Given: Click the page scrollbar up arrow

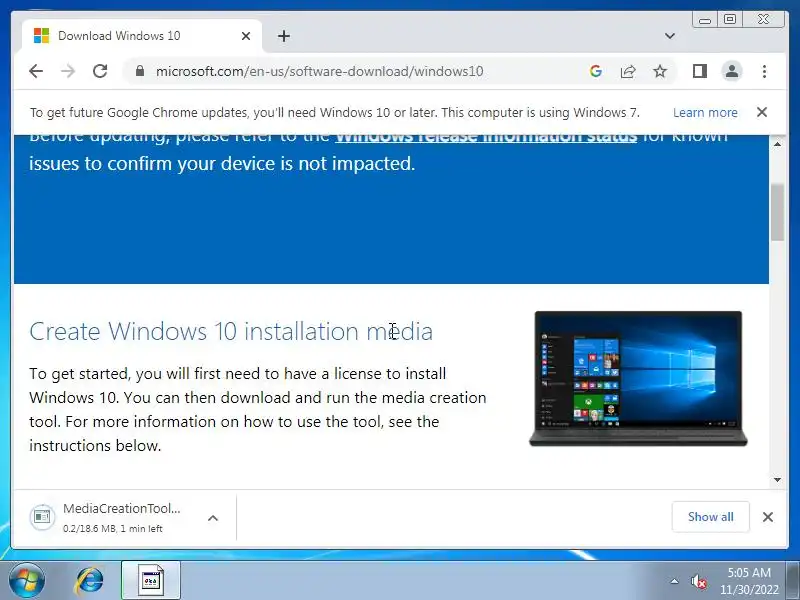Looking at the screenshot, I should 777,144.
